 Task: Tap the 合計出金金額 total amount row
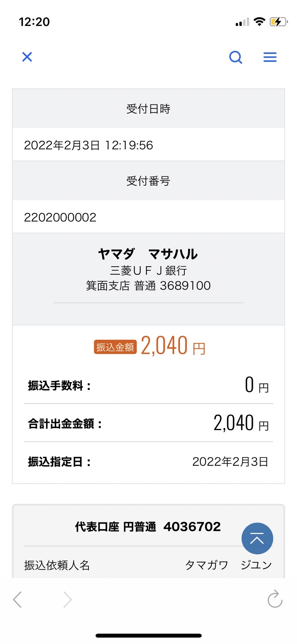click(148, 423)
